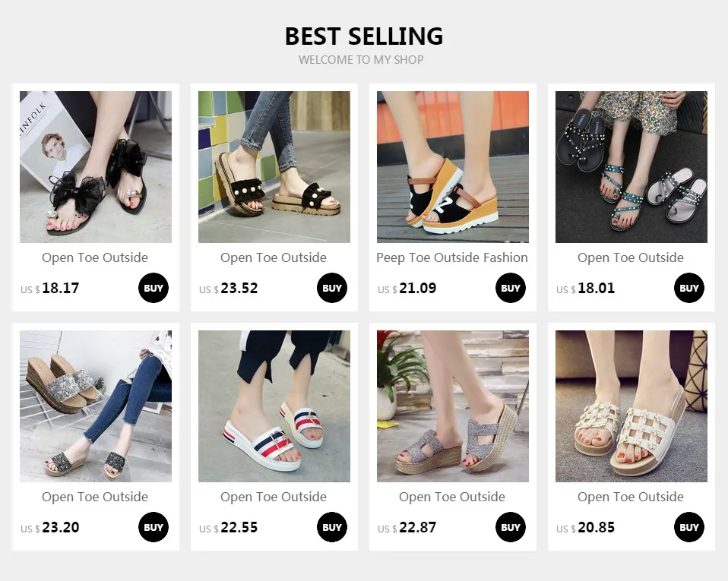728x581 pixels.
Task: Select the Peep Toe Outside Fashion title
Action: pos(452,257)
